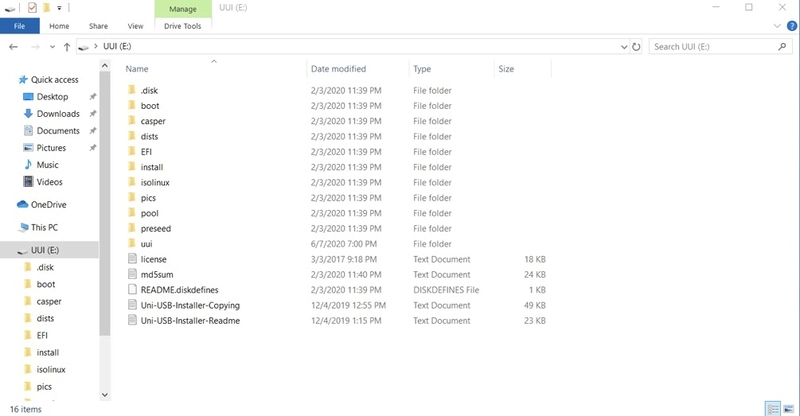Click the 49 KB size value
800x416 pixels.
(535, 305)
